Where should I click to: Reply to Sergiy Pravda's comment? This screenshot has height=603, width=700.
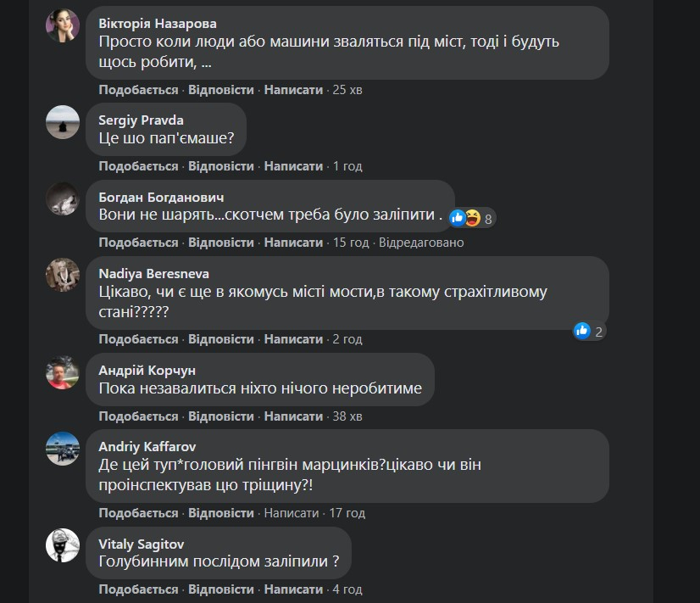pos(221,166)
